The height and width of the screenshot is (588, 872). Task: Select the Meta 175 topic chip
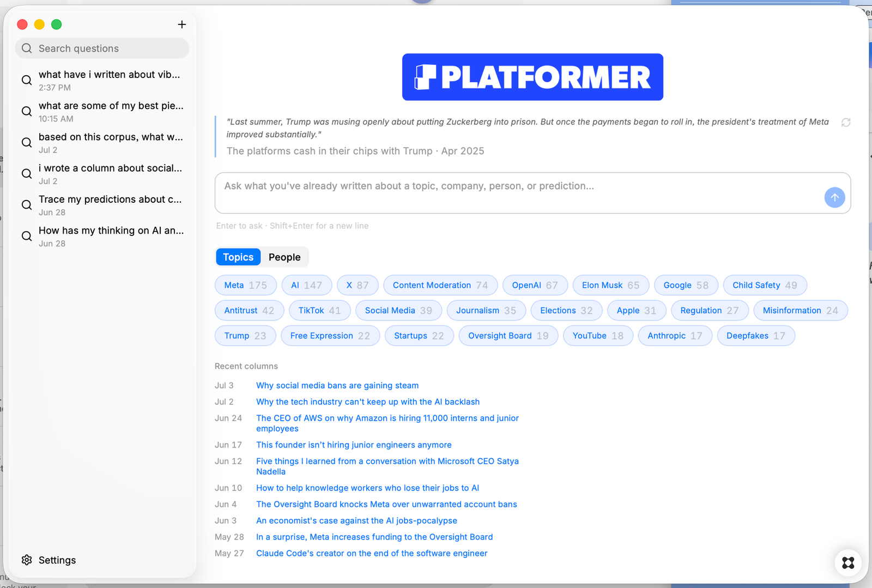point(246,285)
